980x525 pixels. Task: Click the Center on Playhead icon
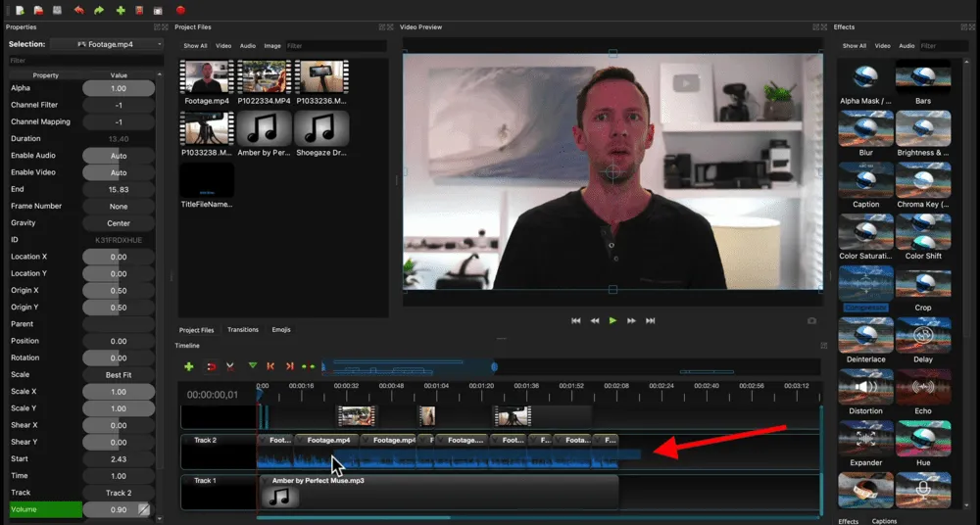point(309,366)
